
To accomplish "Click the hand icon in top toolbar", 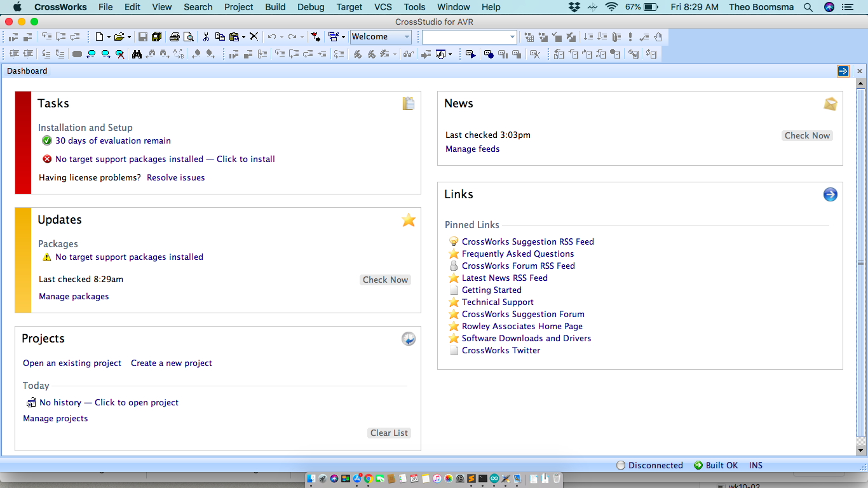I will tap(658, 37).
